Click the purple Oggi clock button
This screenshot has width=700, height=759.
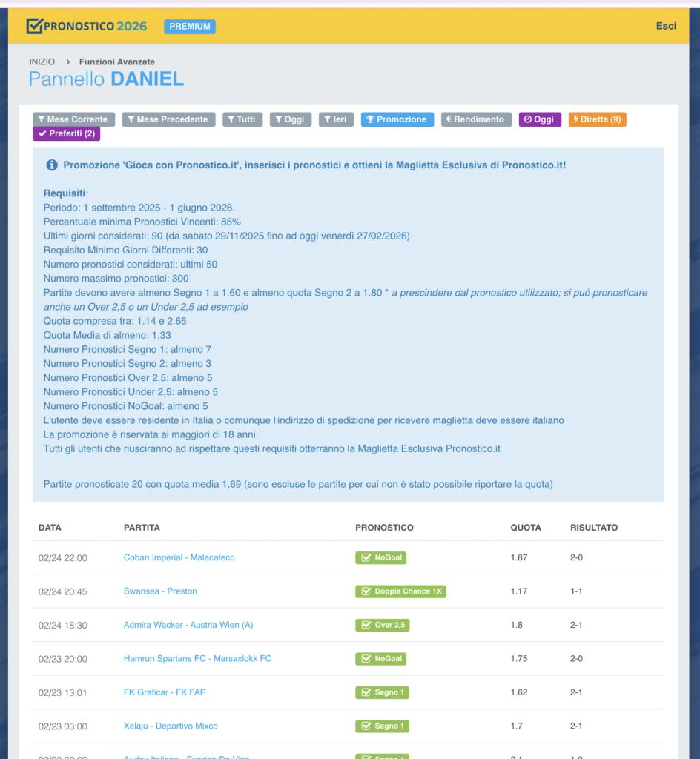(x=539, y=119)
